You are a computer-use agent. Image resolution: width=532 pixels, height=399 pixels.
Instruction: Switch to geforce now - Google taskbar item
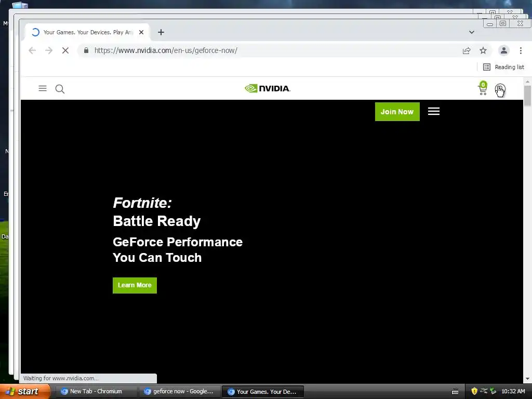(180, 392)
